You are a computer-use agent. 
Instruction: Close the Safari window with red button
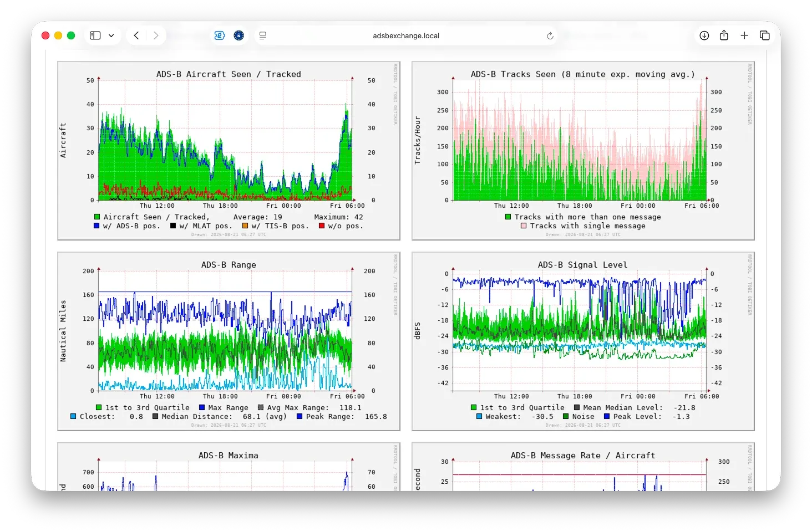tap(45, 35)
